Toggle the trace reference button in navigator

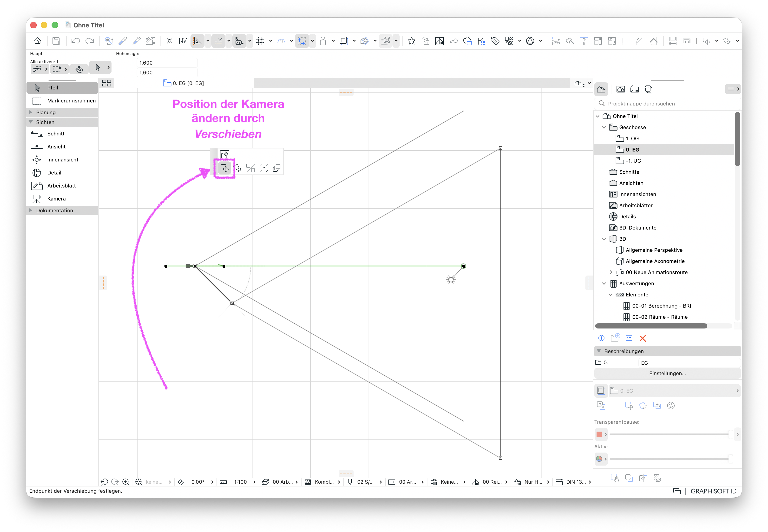click(x=601, y=391)
